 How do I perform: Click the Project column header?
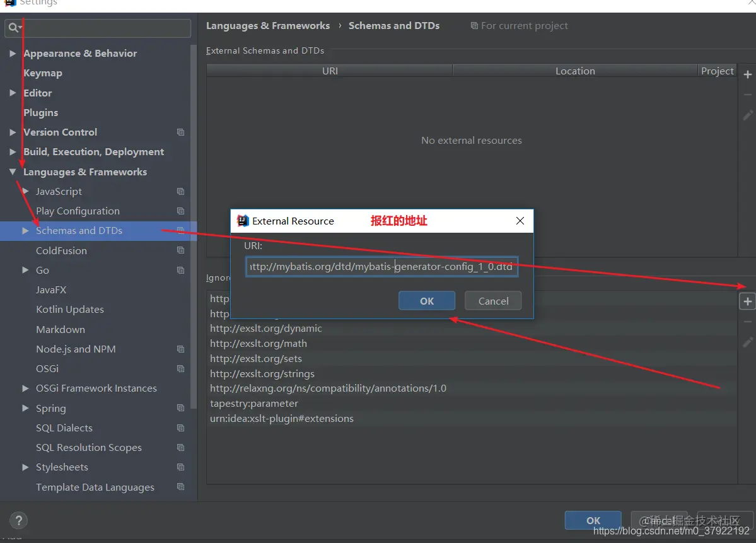point(717,71)
